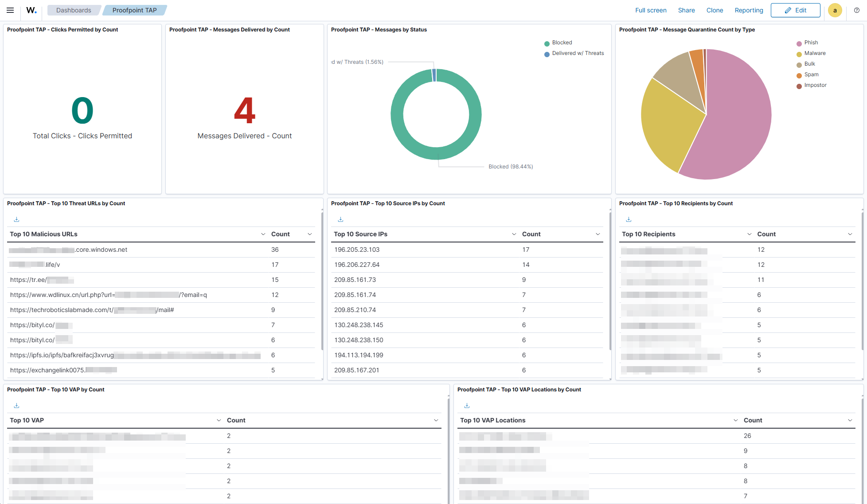867x504 pixels.
Task: Download the Top 10 Source IPs table data
Action: click(340, 219)
